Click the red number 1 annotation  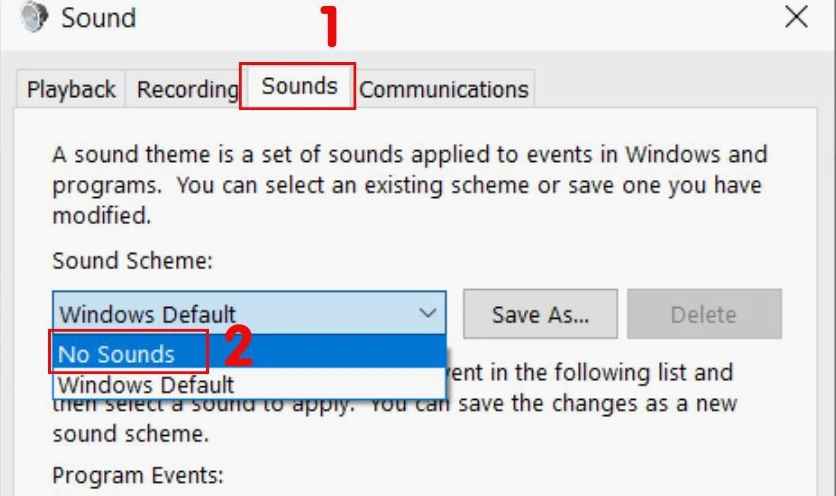[x=328, y=27]
